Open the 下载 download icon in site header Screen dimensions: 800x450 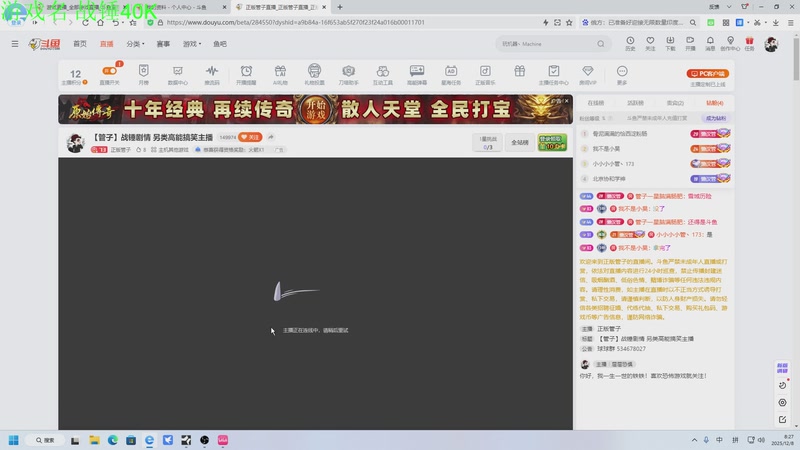(670, 43)
